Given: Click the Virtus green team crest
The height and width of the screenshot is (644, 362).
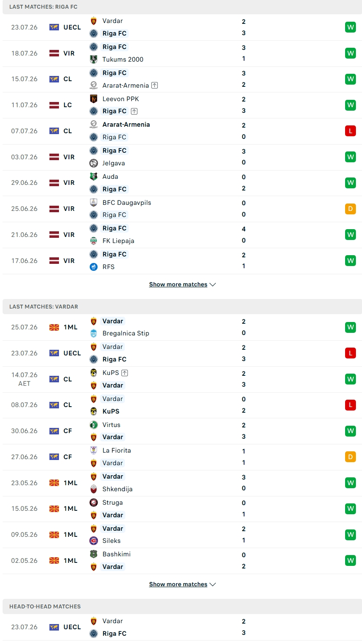Looking at the screenshot, I should click(x=94, y=425).
